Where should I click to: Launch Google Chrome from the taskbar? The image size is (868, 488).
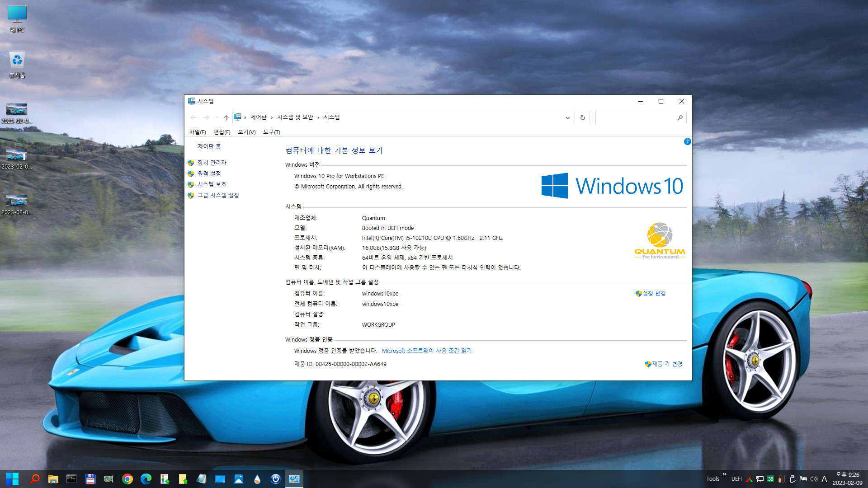click(x=127, y=479)
